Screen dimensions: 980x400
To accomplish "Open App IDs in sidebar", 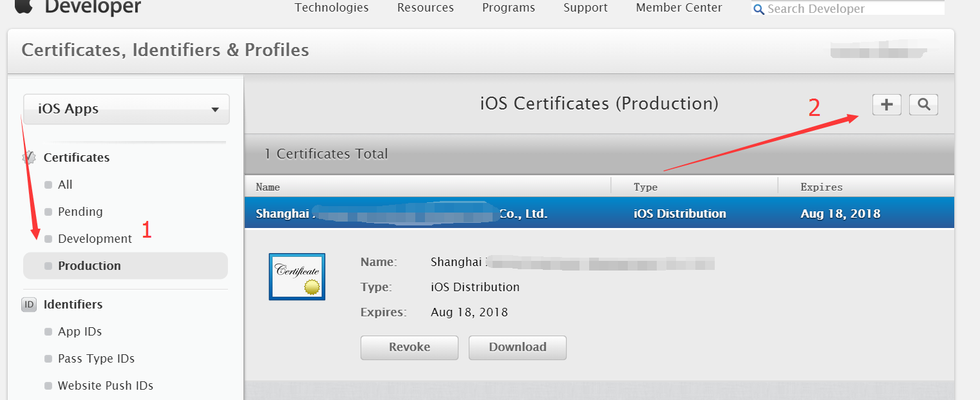I will click(x=80, y=331).
